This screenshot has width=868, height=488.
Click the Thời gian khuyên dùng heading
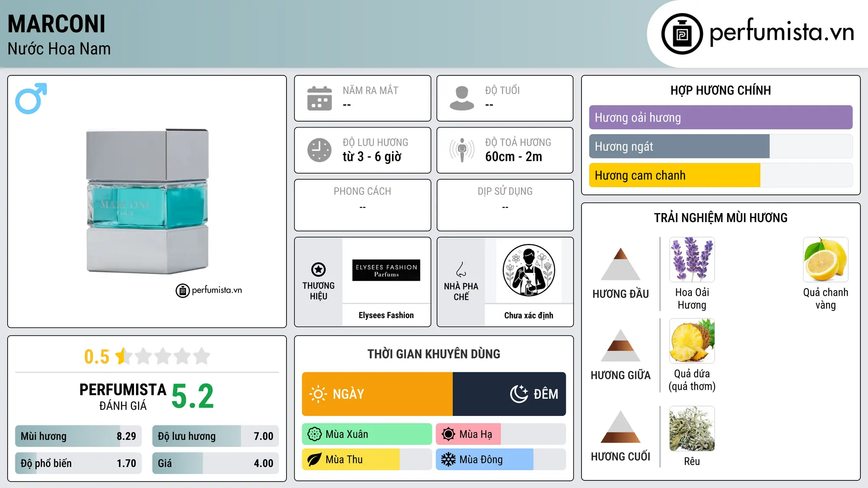pos(434,354)
